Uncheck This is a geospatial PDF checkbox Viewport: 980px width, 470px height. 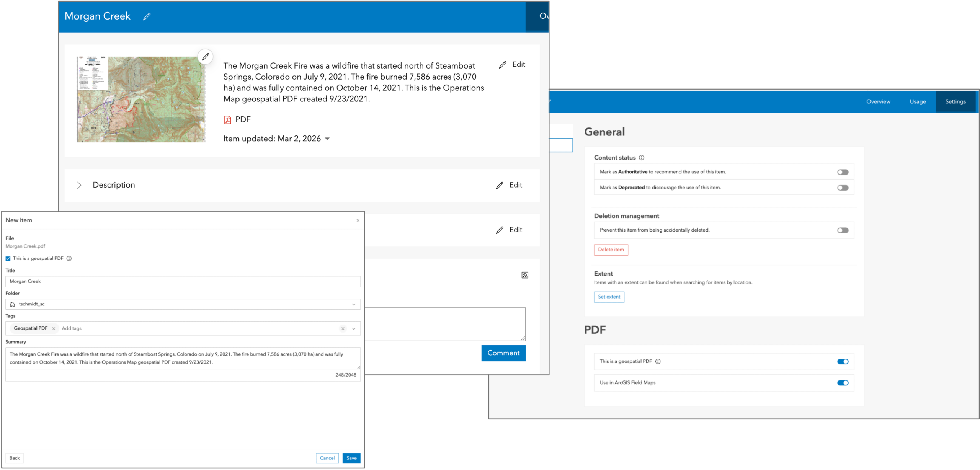pyautogui.click(x=8, y=258)
